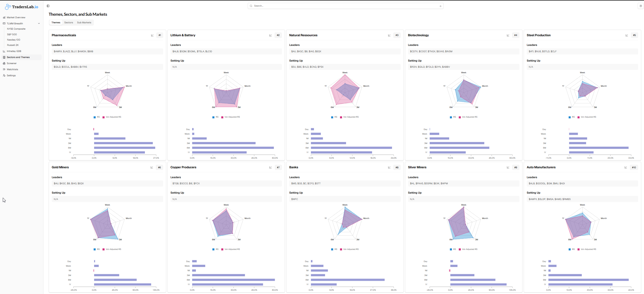Click the theme brightness icon
The height and width of the screenshot is (294, 644).
click(x=640, y=6)
